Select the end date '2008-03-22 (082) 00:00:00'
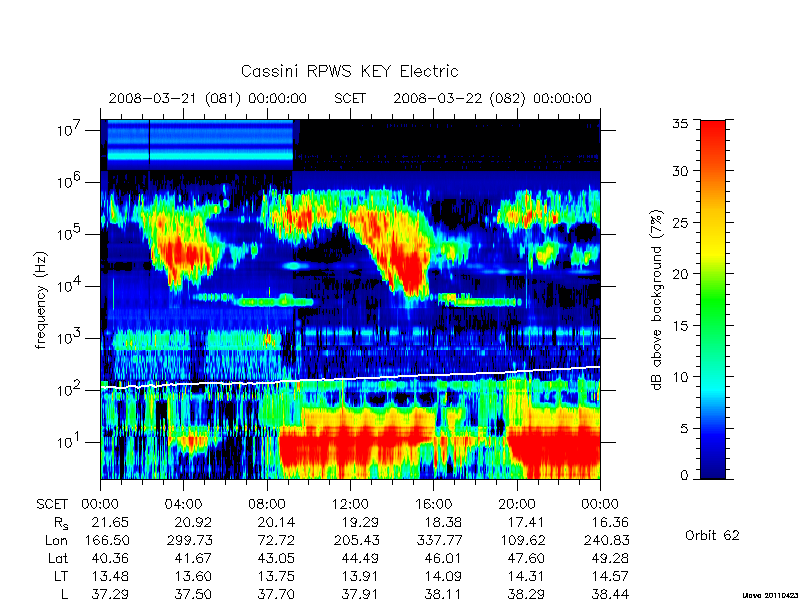Viewport: 800px width, 600px height. pos(492,98)
